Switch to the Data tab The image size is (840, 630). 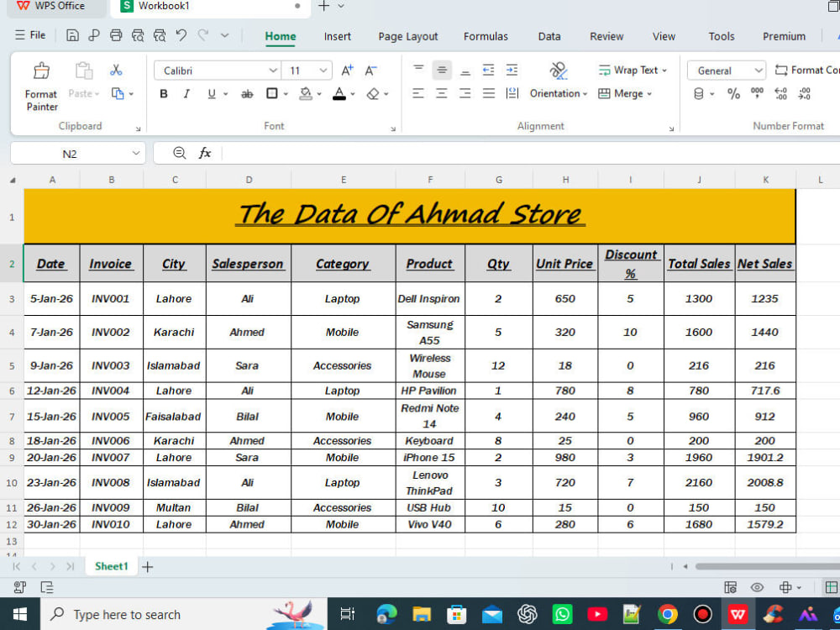[549, 36]
